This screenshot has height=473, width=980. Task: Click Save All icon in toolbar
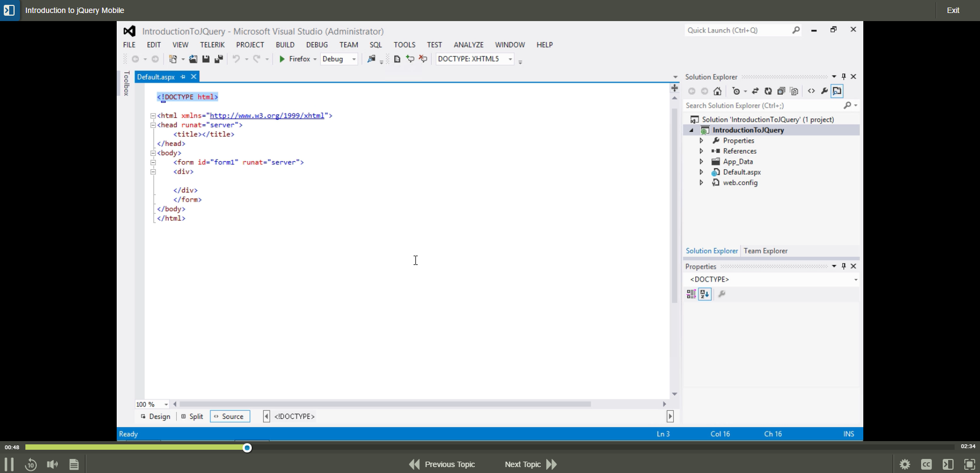click(x=219, y=59)
